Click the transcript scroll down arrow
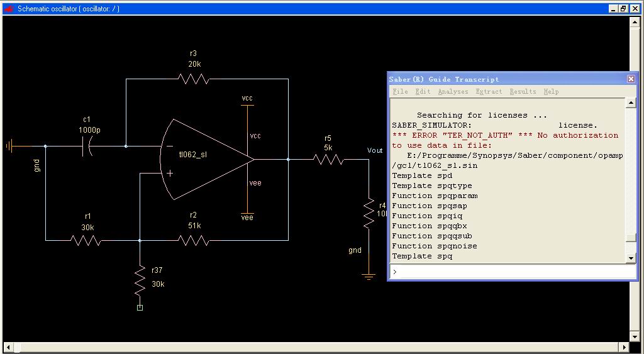The height and width of the screenshot is (354, 644). (631, 258)
